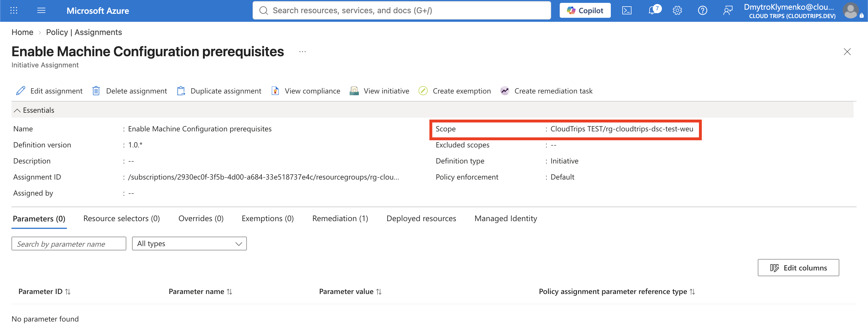
Task: Click the Enable Machine Configuration prerequisites name value
Action: click(200, 129)
